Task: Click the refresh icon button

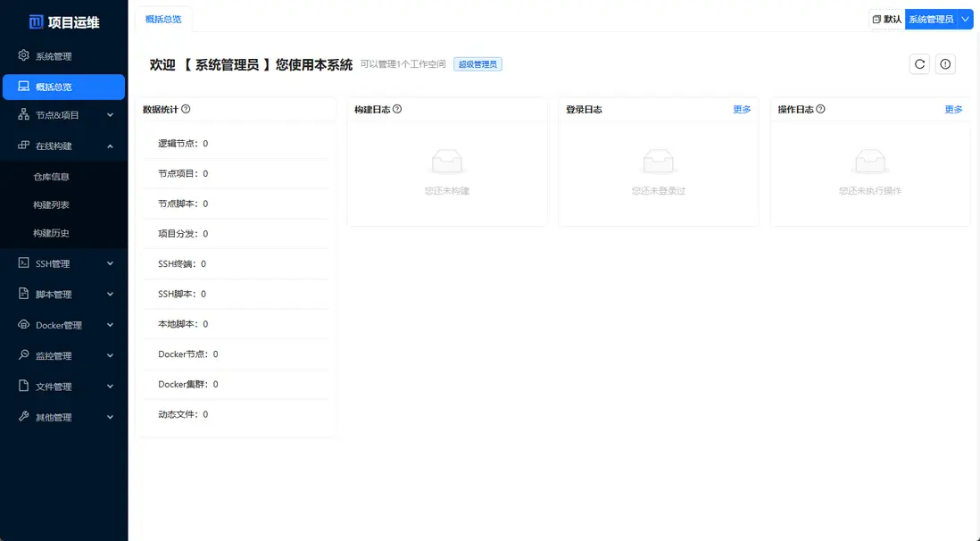Action: (919, 63)
